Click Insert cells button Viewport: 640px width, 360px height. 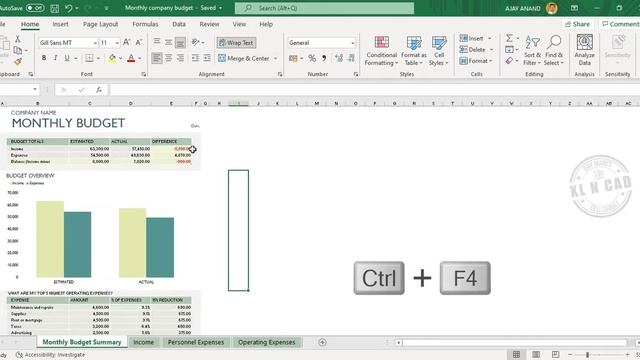coord(472,38)
